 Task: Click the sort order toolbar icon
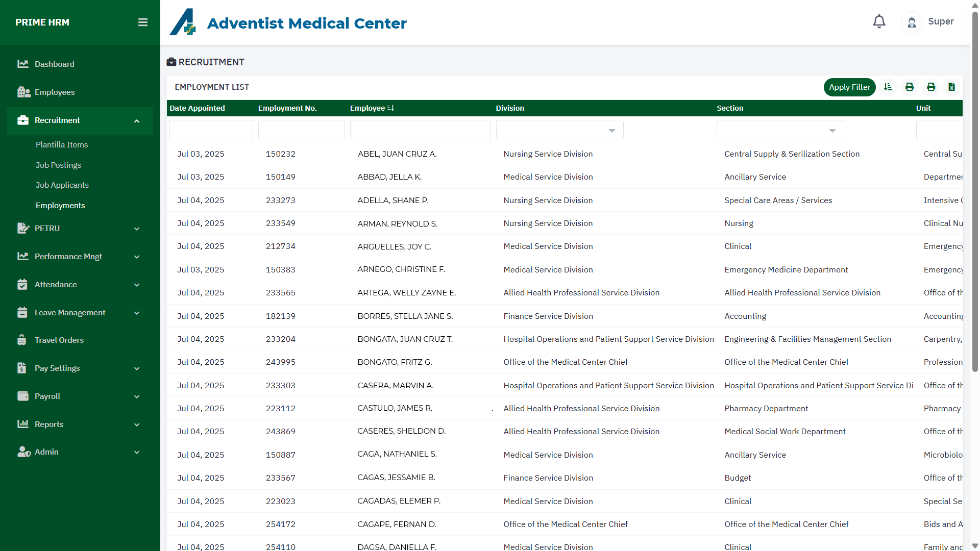point(888,87)
